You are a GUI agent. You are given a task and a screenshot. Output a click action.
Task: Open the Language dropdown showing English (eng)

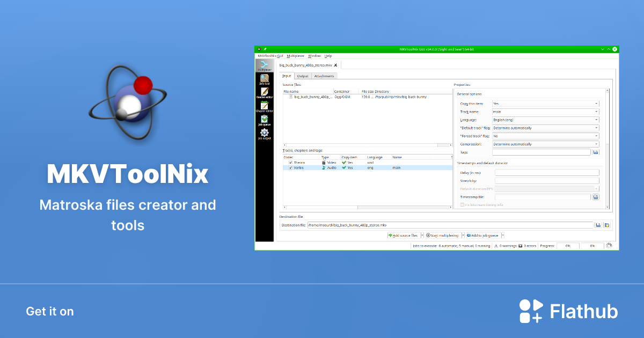pos(545,120)
